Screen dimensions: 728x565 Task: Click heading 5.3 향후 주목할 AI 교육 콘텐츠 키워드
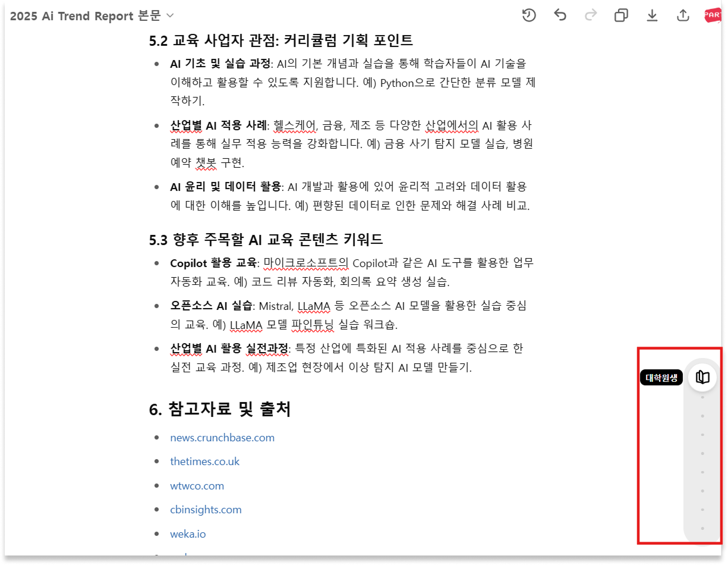(266, 239)
